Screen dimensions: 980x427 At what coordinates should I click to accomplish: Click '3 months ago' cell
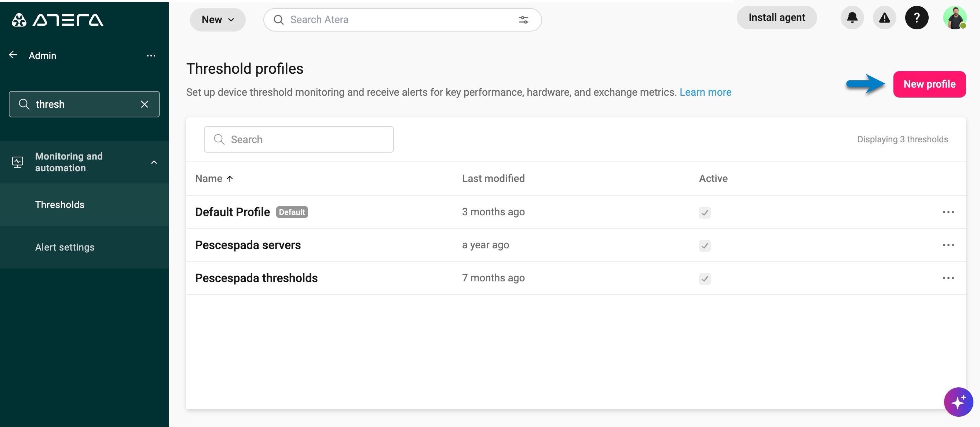coord(493,212)
